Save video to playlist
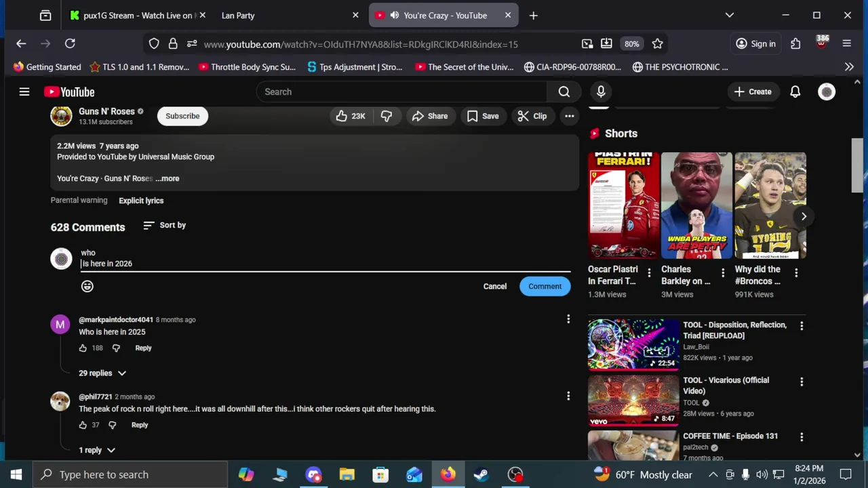Viewport: 868px width, 488px height. (483, 116)
